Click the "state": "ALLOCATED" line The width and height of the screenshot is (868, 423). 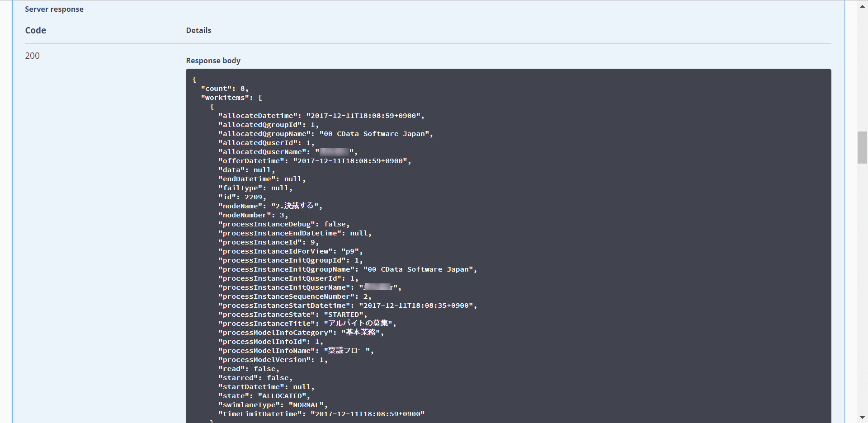point(264,396)
